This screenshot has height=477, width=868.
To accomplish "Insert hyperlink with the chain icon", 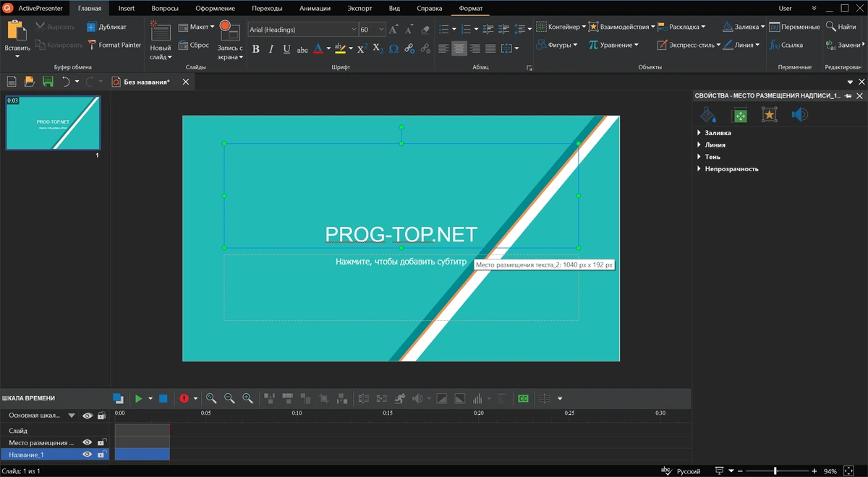I will tap(409, 48).
